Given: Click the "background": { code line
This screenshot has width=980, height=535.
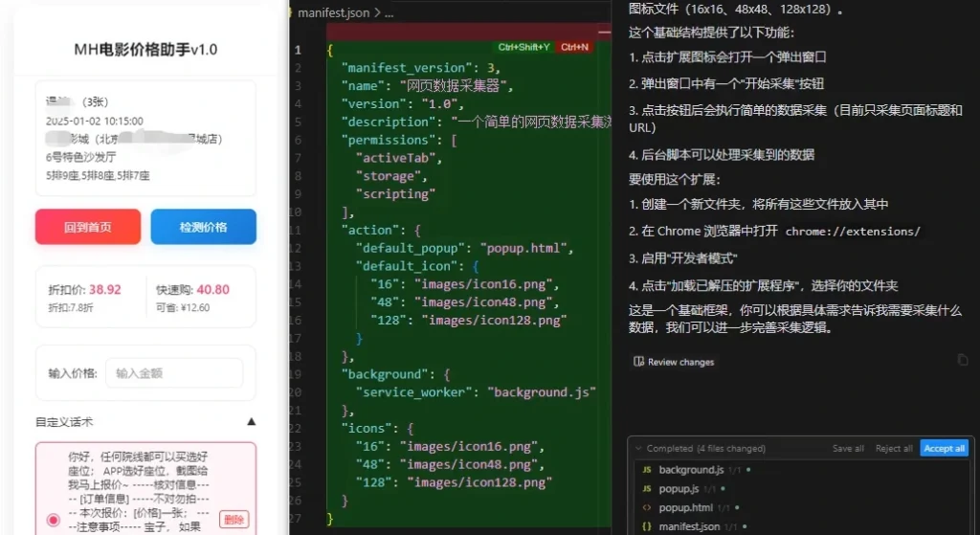Looking at the screenshot, I should (x=395, y=374).
